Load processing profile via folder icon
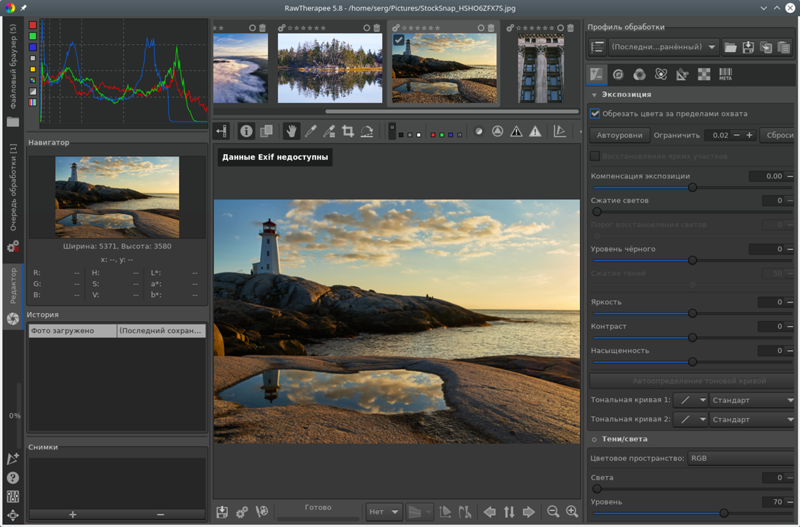Viewport: 800px width, 527px height. tap(730, 47)
